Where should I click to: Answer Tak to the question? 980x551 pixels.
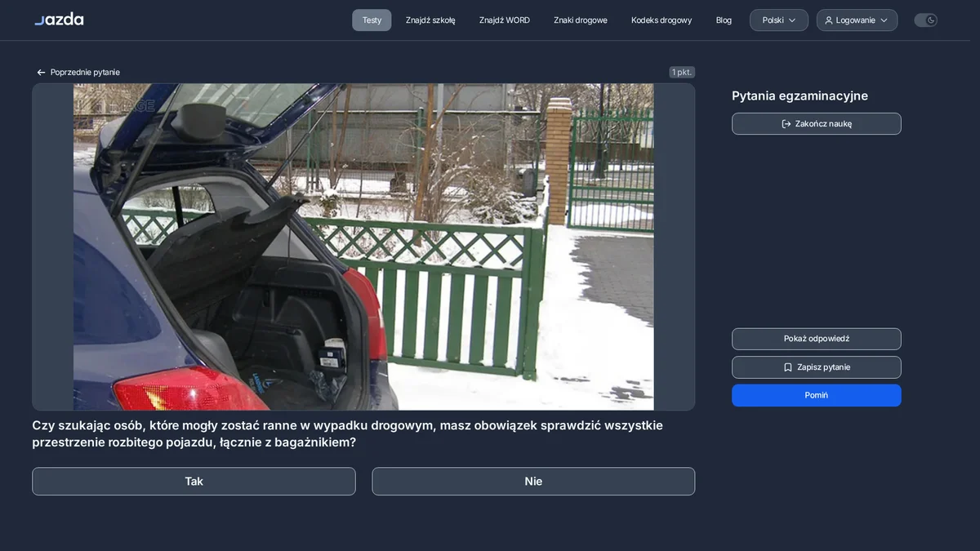[194, 482]
